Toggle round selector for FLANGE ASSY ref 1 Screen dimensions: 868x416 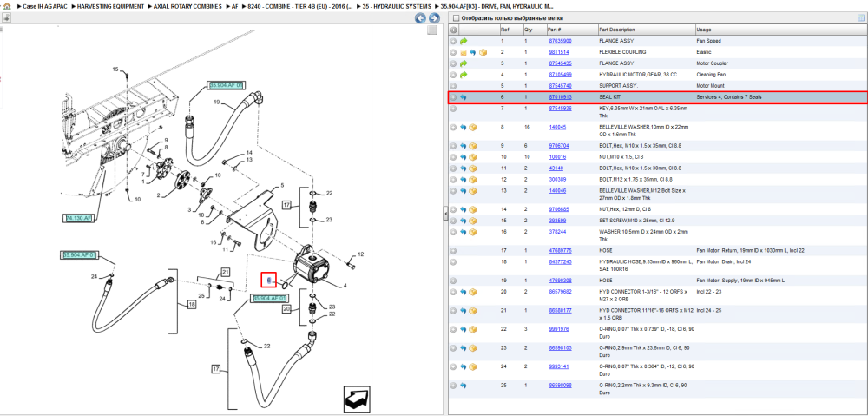point(453,41)
